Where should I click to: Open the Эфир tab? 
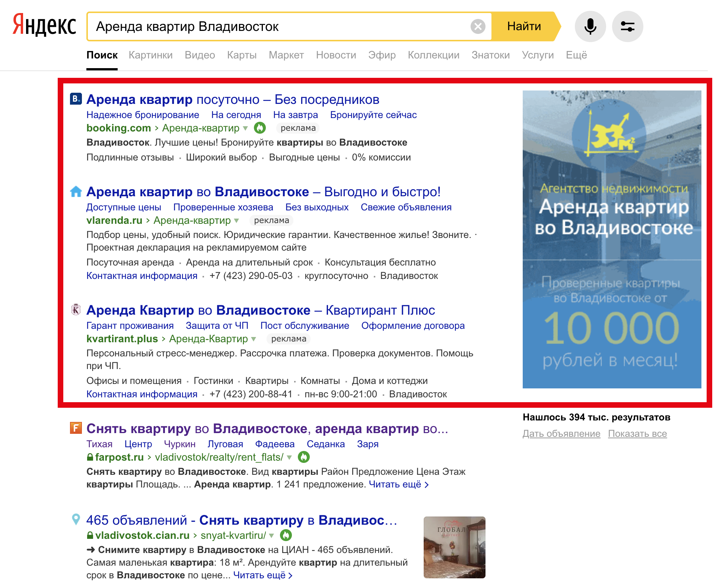pos(382,55)
